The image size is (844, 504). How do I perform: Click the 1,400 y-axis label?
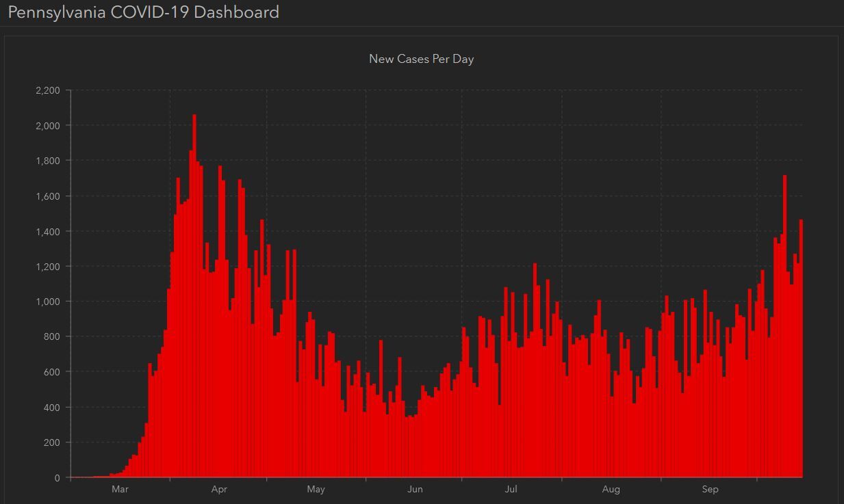click(48, 231)
